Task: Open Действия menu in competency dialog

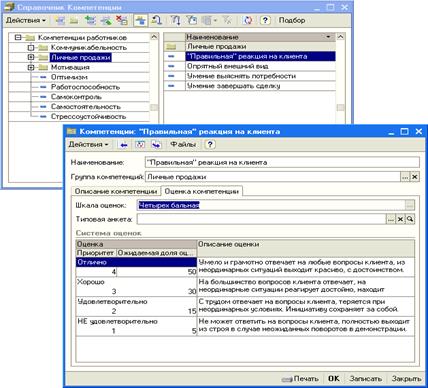Action: 88,145
